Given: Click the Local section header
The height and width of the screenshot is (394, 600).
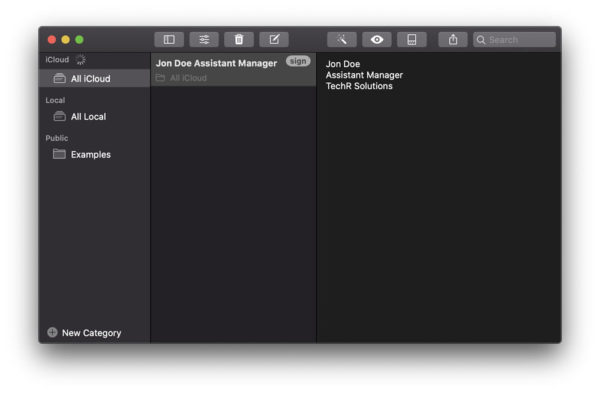Looking at the screenshot, I should pyautogui.click(x=55, y=100).
